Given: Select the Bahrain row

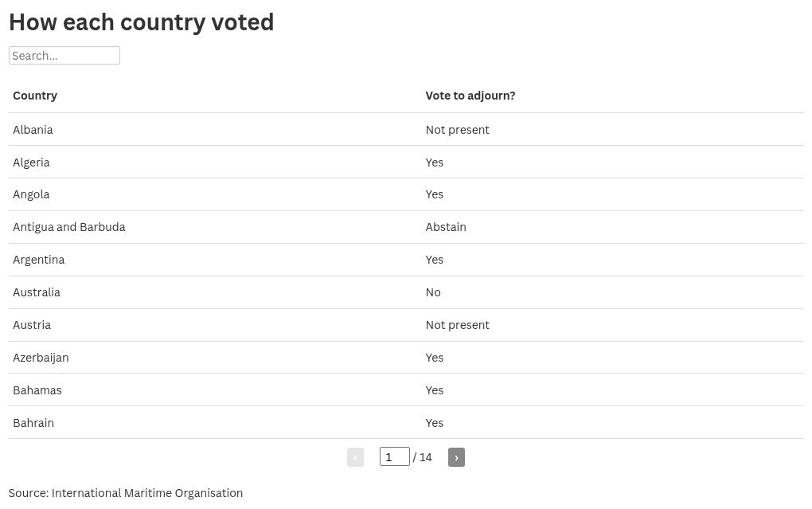Looking at the screenshot, I should click(33, 423).
